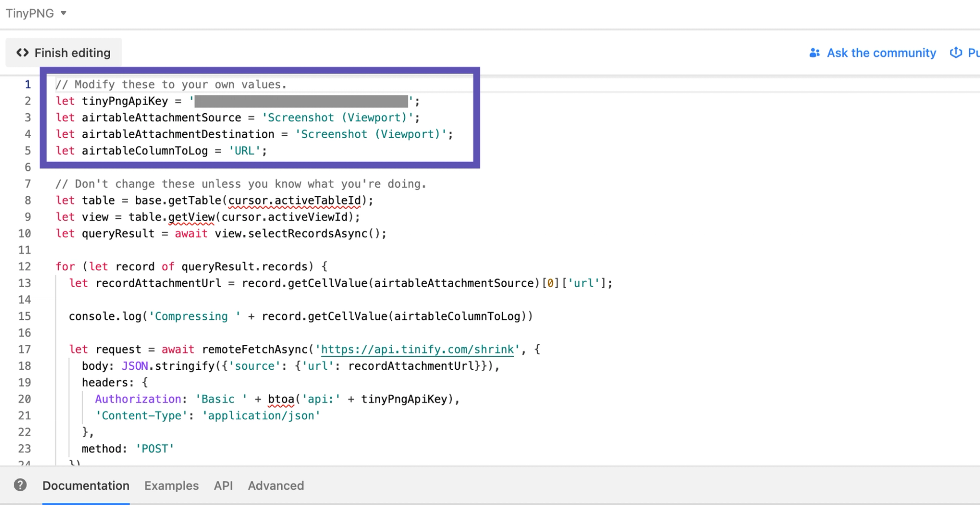Screen dimensions: 980x505
Task: Click the Finish editing button
Action: (64, 53)
